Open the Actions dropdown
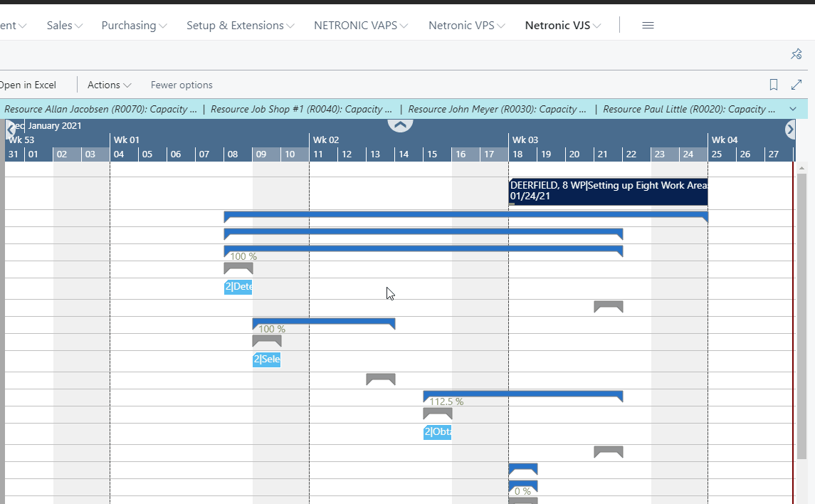815x504 pixels. tap(109, 85)
